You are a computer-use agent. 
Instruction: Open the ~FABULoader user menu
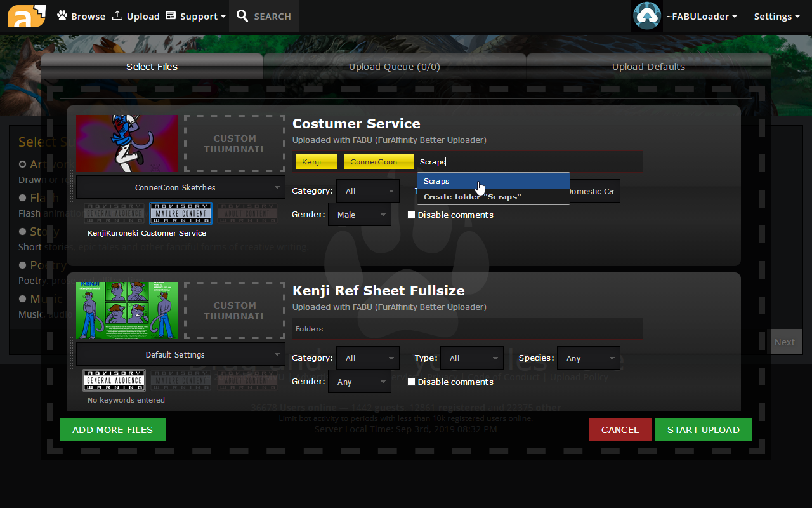pyautogui.click(x=702, y=17)
